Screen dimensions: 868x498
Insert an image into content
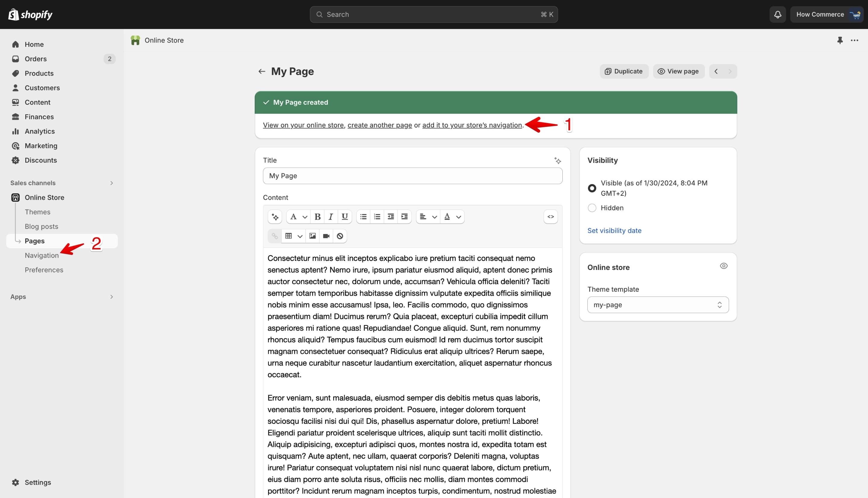(312, 236)
